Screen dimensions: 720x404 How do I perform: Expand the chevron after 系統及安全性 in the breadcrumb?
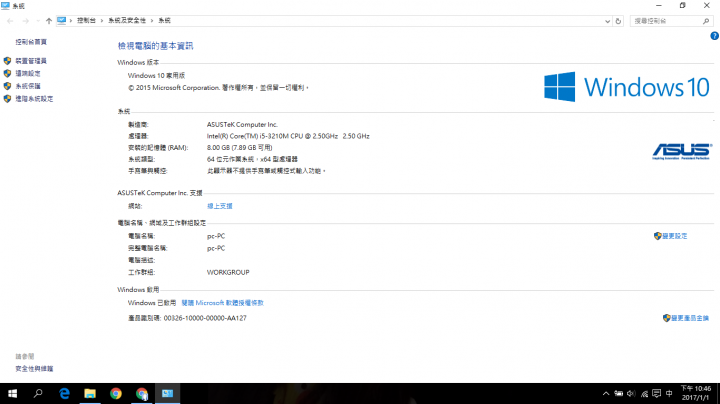coord(152,21)
